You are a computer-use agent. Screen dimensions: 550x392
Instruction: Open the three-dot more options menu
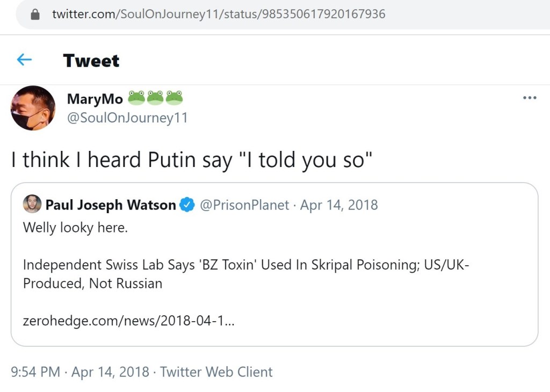click(530, 98)
